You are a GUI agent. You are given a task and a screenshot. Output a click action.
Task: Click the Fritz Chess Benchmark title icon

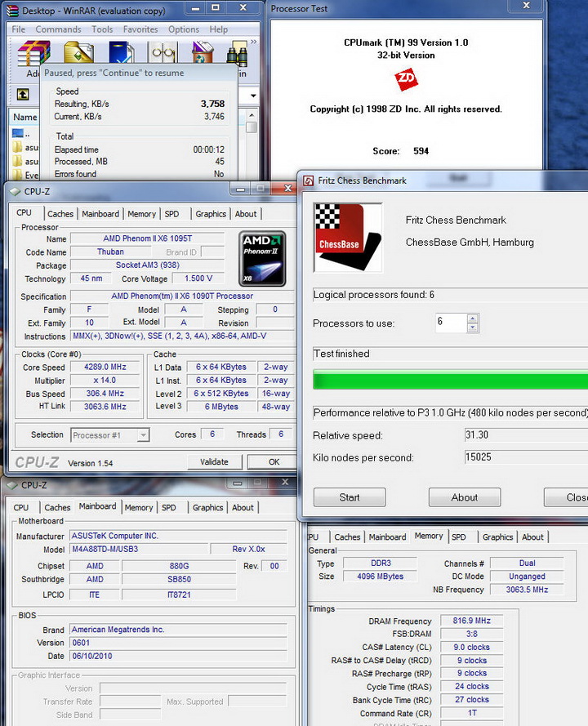309,180
